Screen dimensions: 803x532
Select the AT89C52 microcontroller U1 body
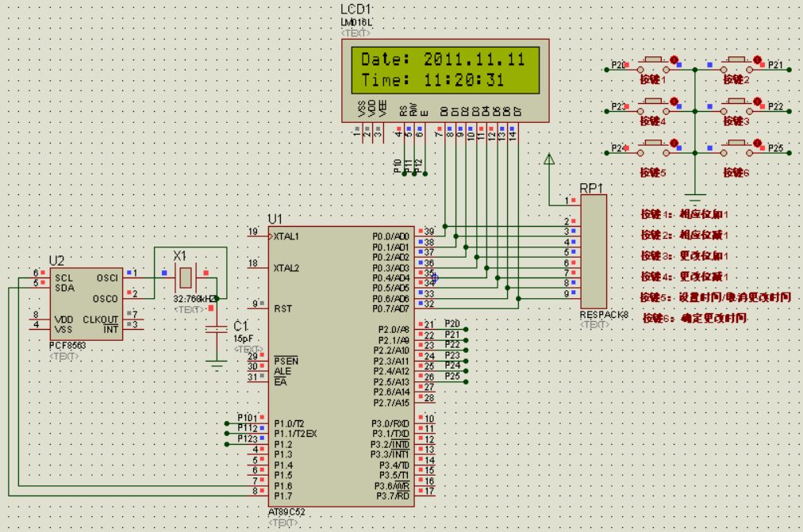(x=341, y=365)
